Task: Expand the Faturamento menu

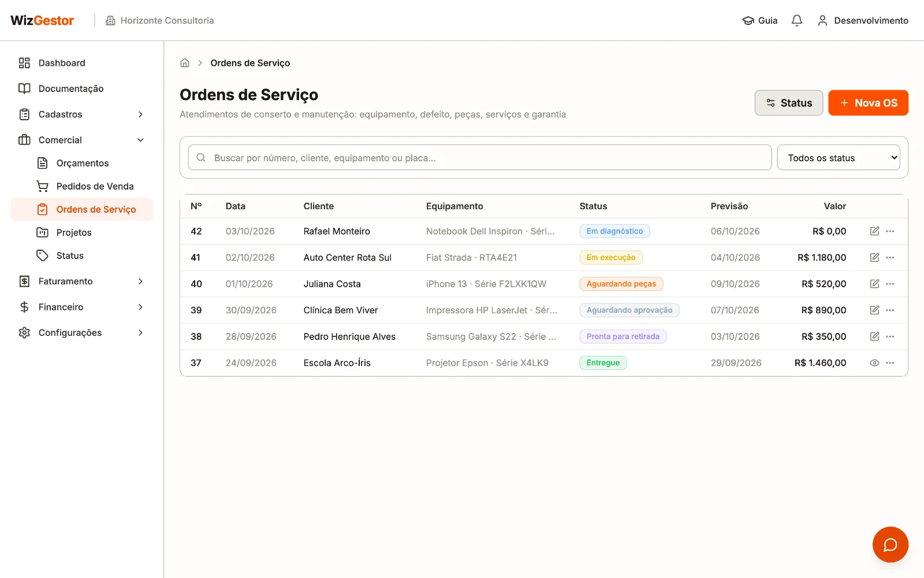Action: (x=81, y=281)
